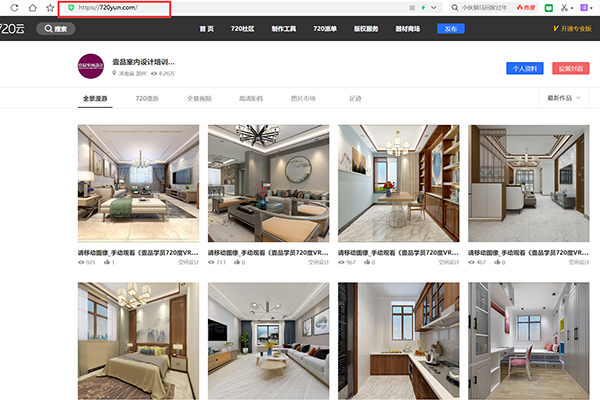Click the 720云 site logo

(x=12, y=29)
